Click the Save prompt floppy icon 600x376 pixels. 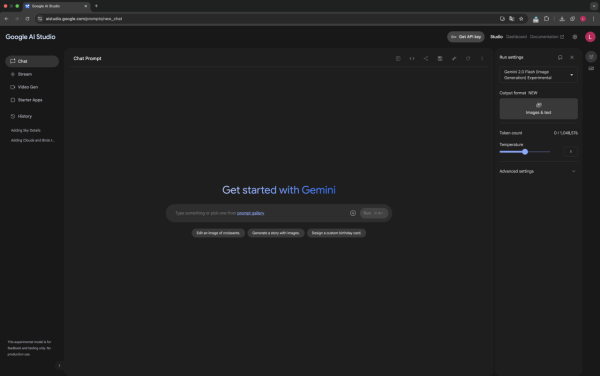[440, 59]
